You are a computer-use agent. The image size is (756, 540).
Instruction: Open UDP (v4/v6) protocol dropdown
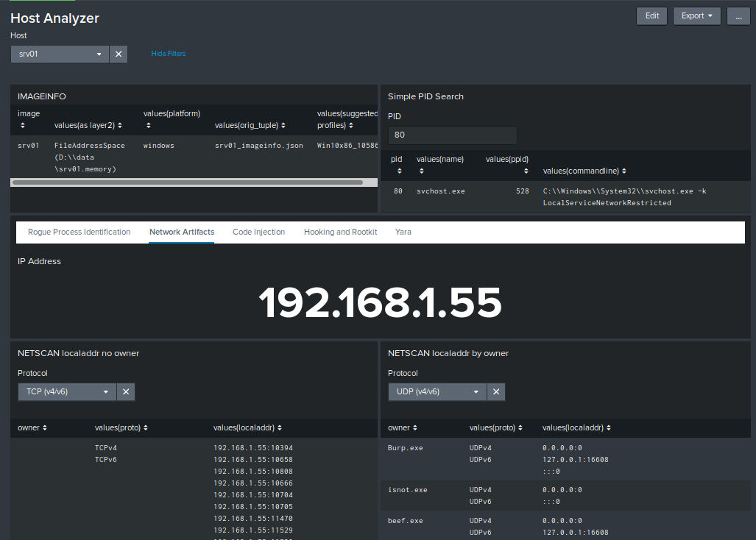pos(437,391)
